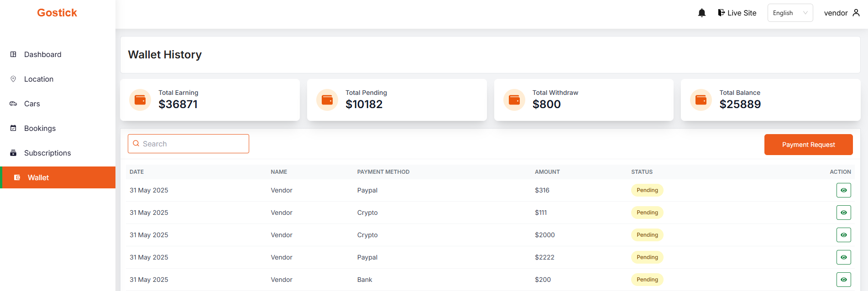
Task: Click the Total Earning wallet icon
Action: pos(140,100)
